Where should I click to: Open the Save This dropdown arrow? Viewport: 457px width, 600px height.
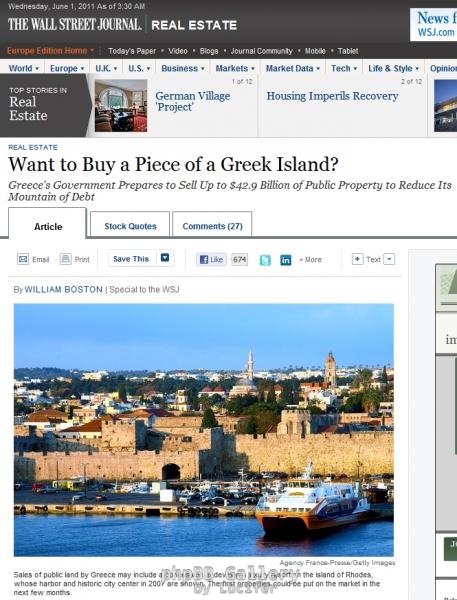click(x=165, y=258)
